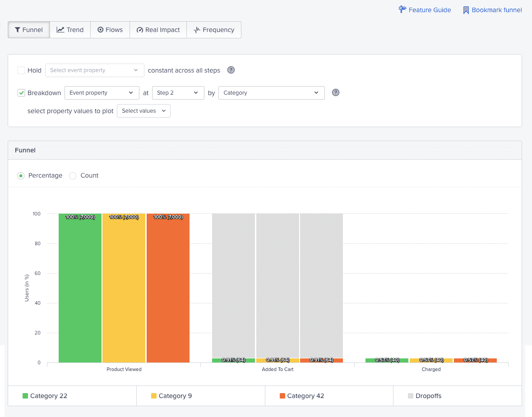This screenshot has width=532, height=417.
Task: Click the Real Impact compass icon
Action: (x=139, y=30)
